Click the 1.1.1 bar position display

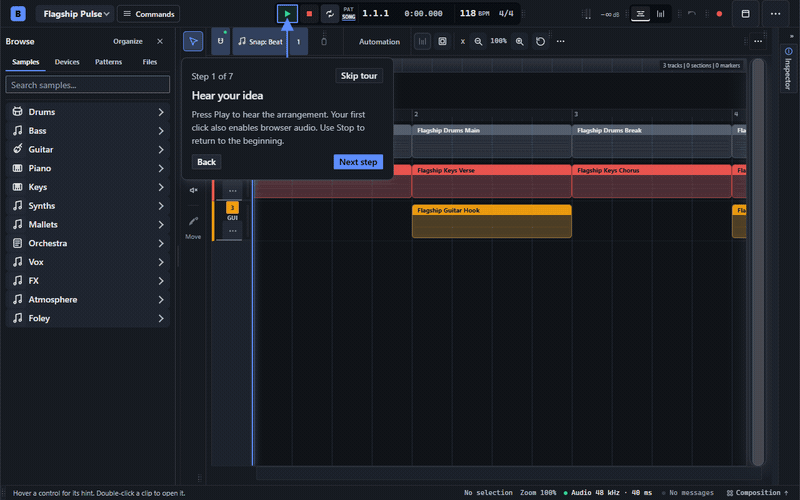pyautogui.click(x=376, y=13)
